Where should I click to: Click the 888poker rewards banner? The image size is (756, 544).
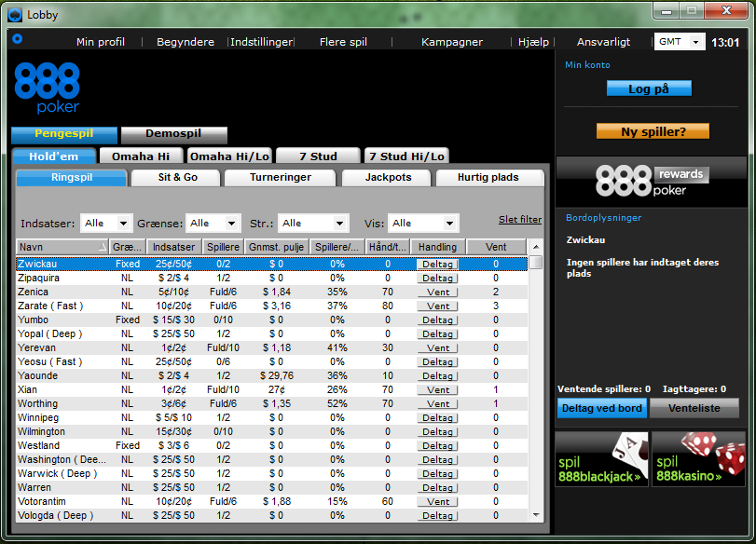point(650,181)
